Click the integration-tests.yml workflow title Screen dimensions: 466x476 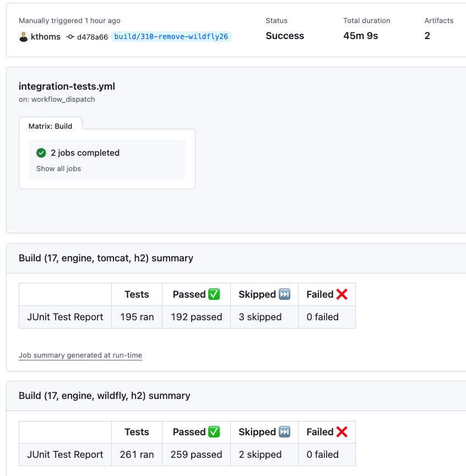point(67,86)
